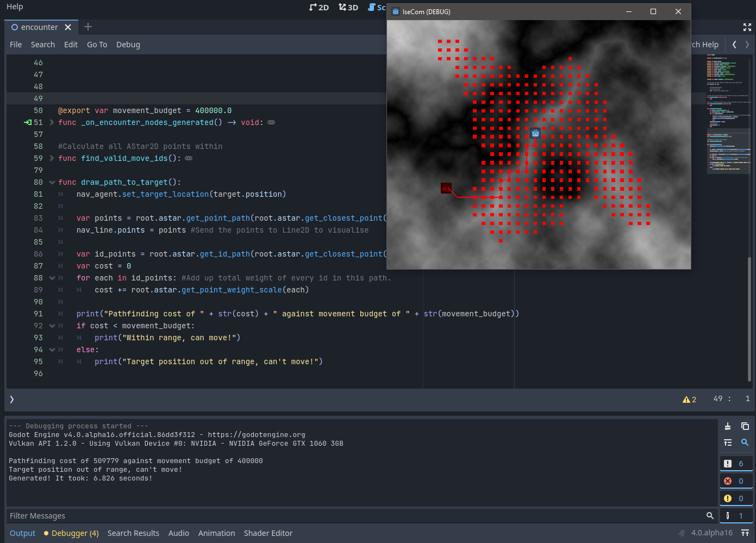Close the encounter script tab
The image size is (756, 543).
(x=68, y=27)
